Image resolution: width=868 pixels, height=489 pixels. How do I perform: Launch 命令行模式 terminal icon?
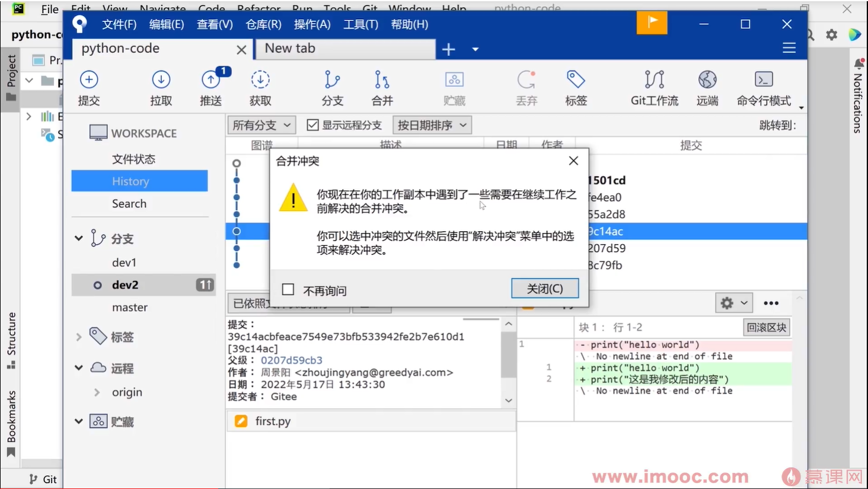(x=763, y=86)
